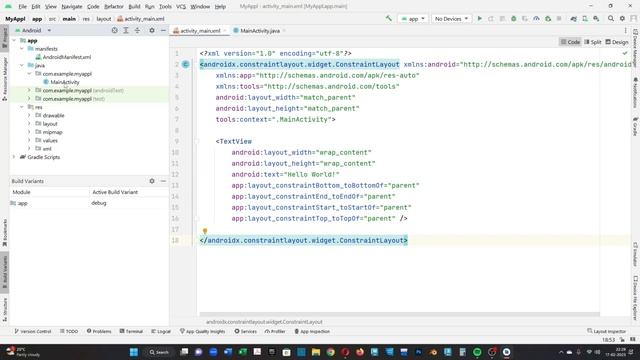This screenshot has width=640, height=360.
Task: Open Build Variants panel gear options
Action: coord(152,181)
